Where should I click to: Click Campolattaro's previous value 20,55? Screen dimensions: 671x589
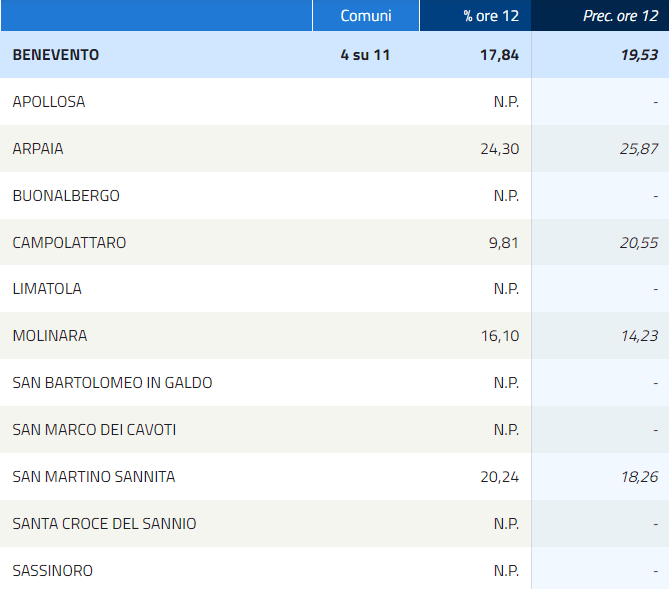point(639,243)
